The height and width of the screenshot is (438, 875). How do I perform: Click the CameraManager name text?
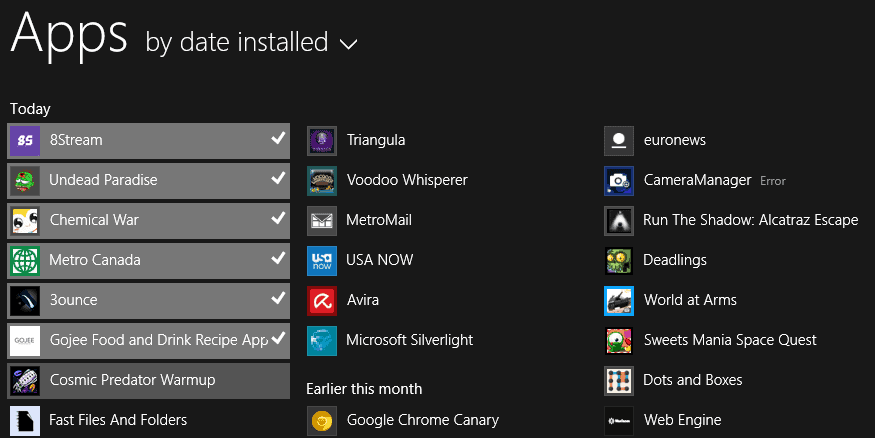coord(698,180)
